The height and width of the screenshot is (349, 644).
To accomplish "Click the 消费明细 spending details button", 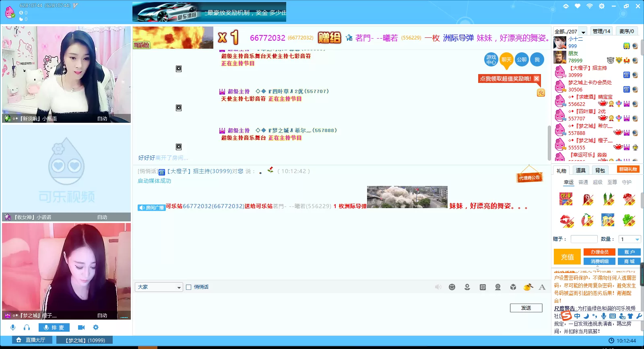I will [599, 261].
